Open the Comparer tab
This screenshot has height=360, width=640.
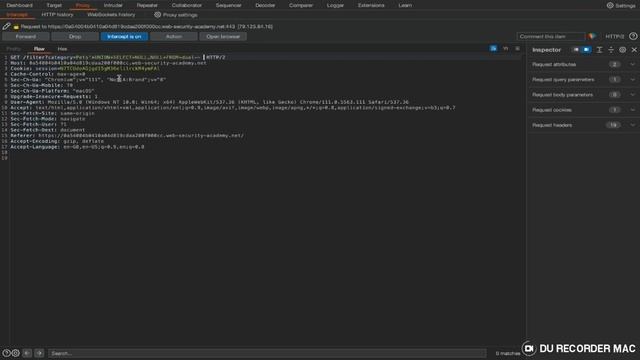(x=301, y=5)
